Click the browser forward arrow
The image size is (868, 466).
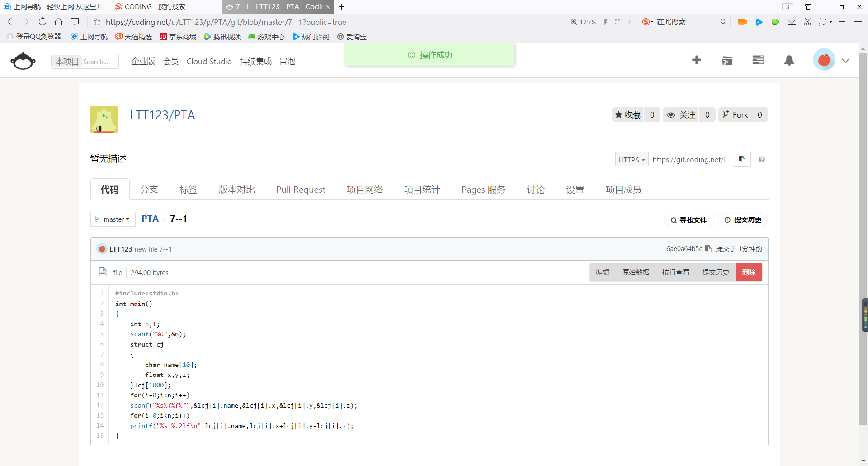(x=26, y=22)
